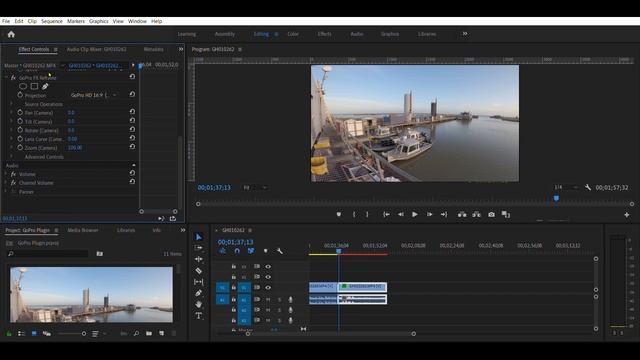Show more workspaces chevron
Image resolution: width=640 pixels, height=360 pixels.
point(464,34)
